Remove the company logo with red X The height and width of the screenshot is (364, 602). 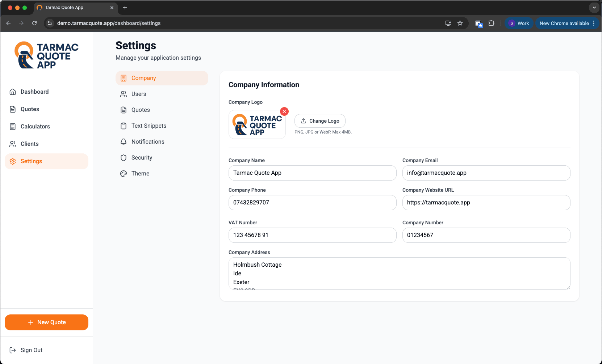click(284, 111)
